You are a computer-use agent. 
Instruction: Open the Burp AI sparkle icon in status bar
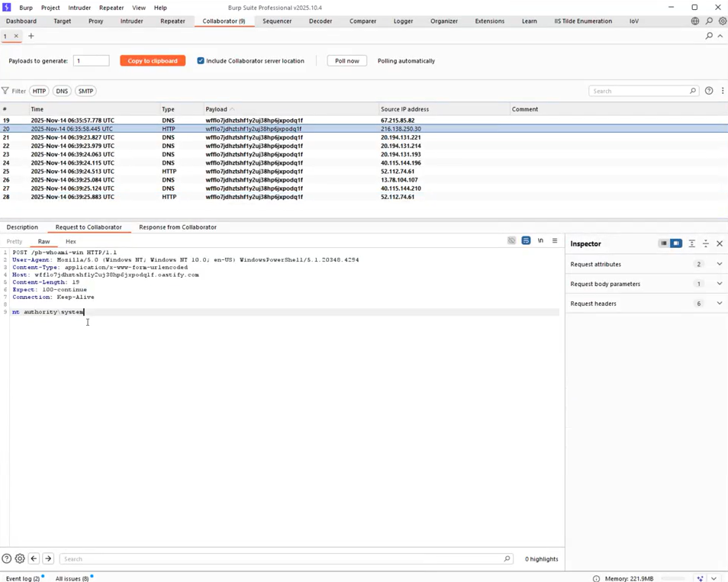tap(700, 579)
